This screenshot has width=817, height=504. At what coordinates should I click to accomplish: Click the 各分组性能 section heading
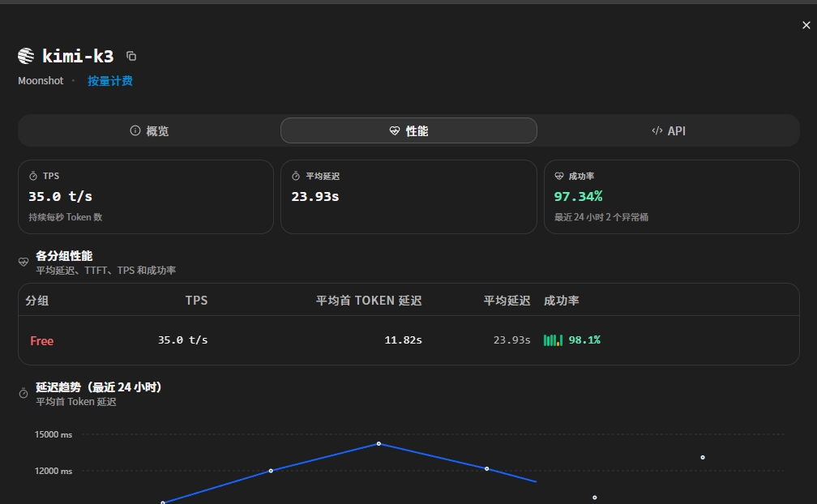pos(64,255)
